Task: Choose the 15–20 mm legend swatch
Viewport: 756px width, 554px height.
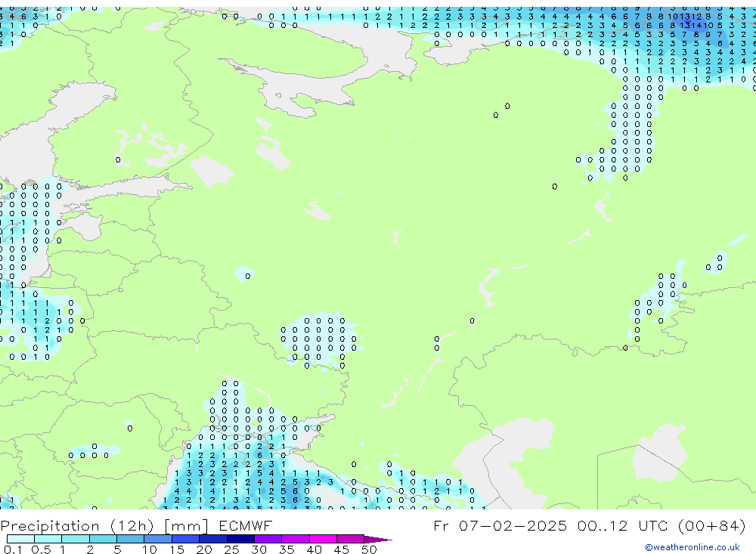Action: pos(185,539)
